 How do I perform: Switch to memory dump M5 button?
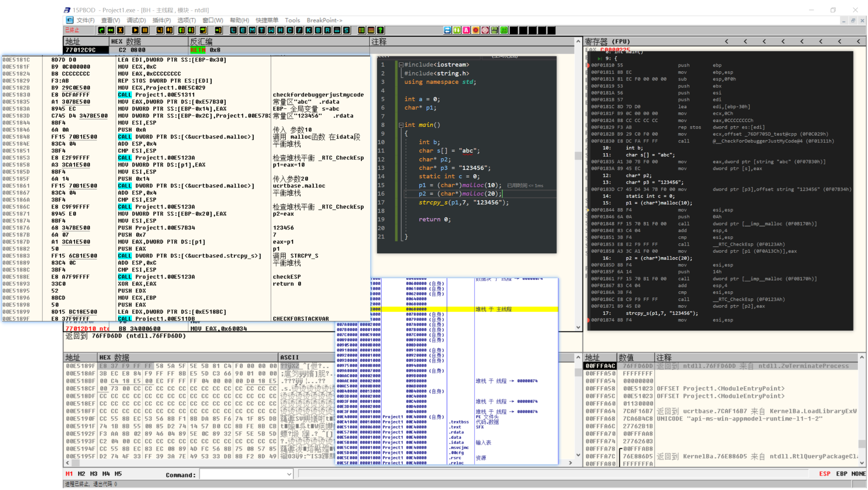(118, 474)
